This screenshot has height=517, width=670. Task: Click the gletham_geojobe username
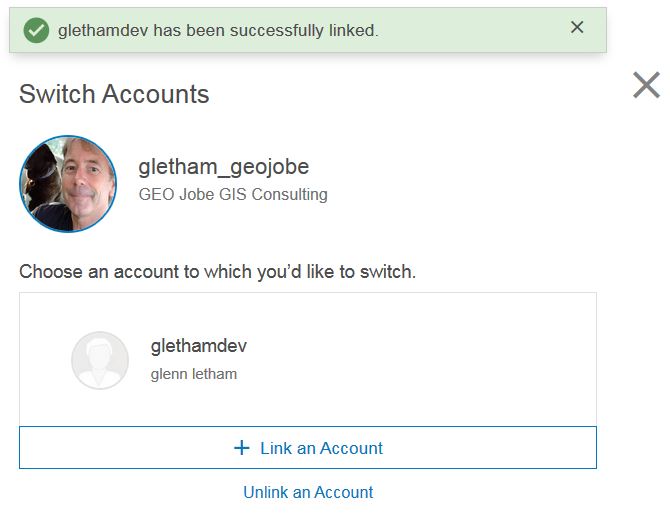pyautogui.click(x=223, y=167)
